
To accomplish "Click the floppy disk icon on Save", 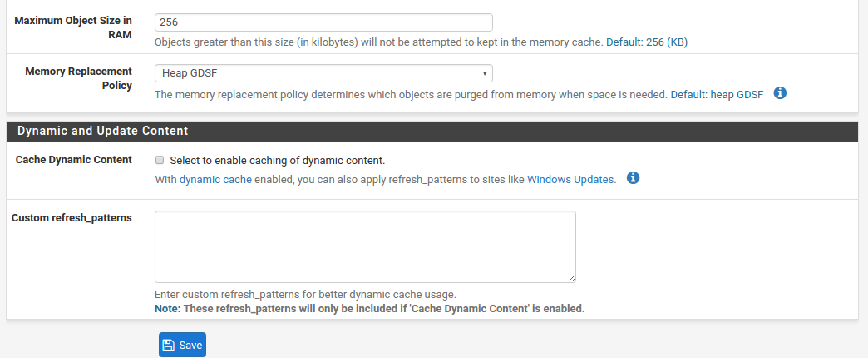I will [x=168, y=346].
